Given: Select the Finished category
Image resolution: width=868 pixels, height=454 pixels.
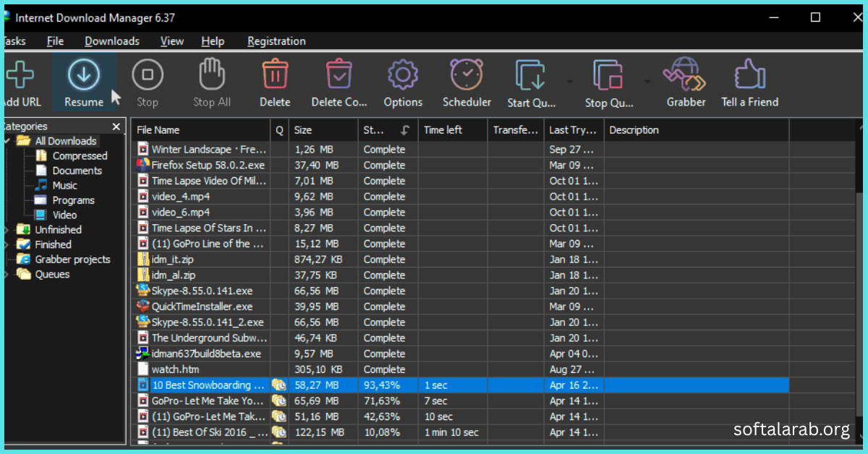Looking at the screenshot, I should 53,244.
